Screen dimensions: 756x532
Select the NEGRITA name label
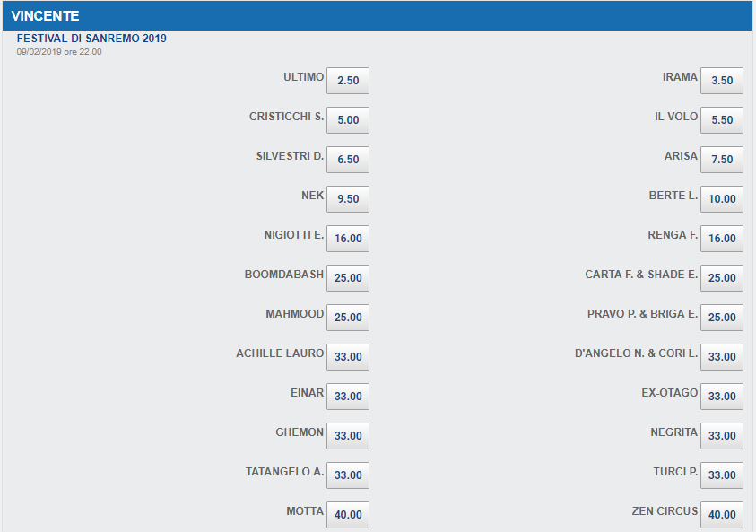pyautogui.click(x=674, y=433)
